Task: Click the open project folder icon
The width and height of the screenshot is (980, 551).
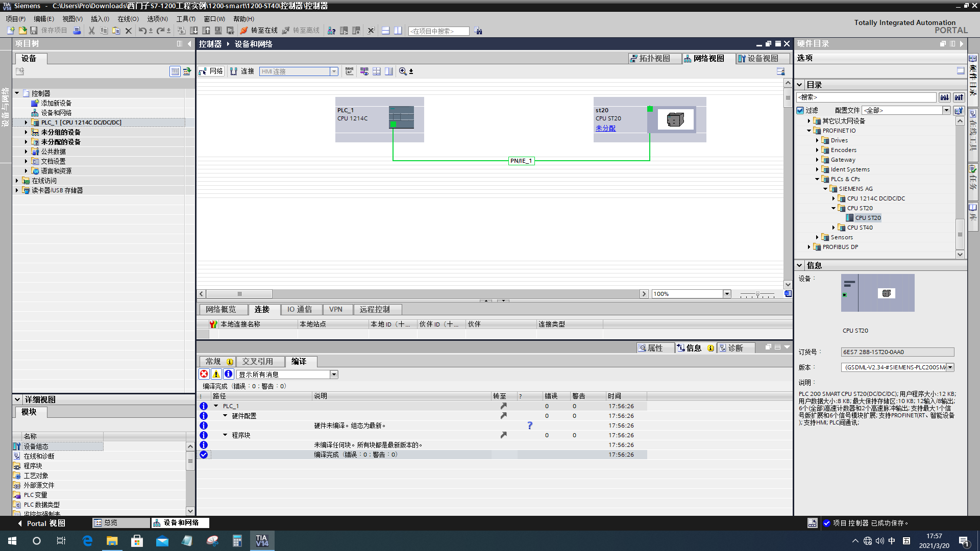Action: (x=22, y=31)
